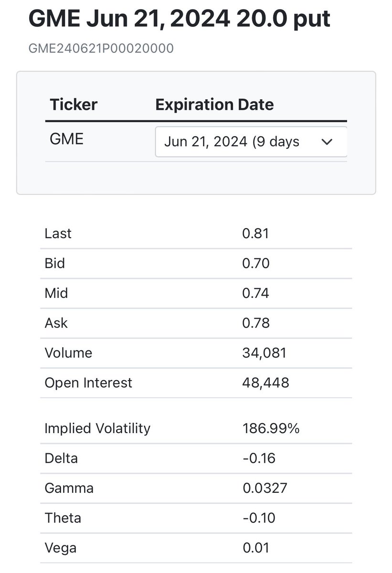
Task: Click the chevron arrow in expiration selector
Action: coord(327,142)
